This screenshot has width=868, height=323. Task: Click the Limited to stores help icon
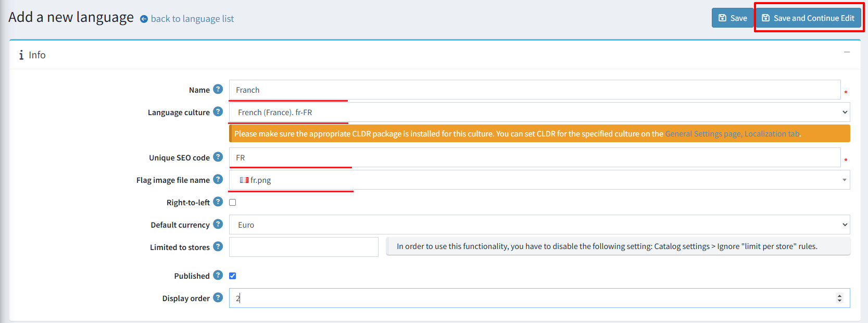click(x=218, y=246)
